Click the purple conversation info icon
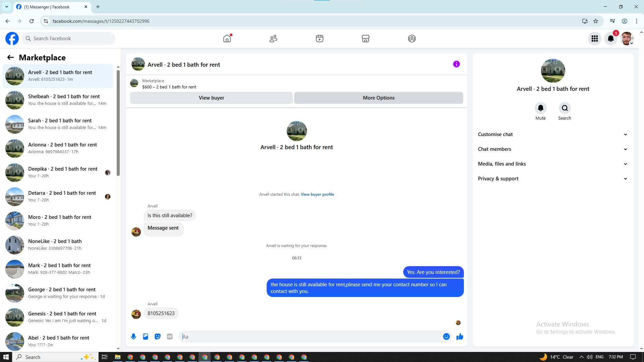Image resolution: width=644 pixels, height=362 pixels. [x=456, y=64]
